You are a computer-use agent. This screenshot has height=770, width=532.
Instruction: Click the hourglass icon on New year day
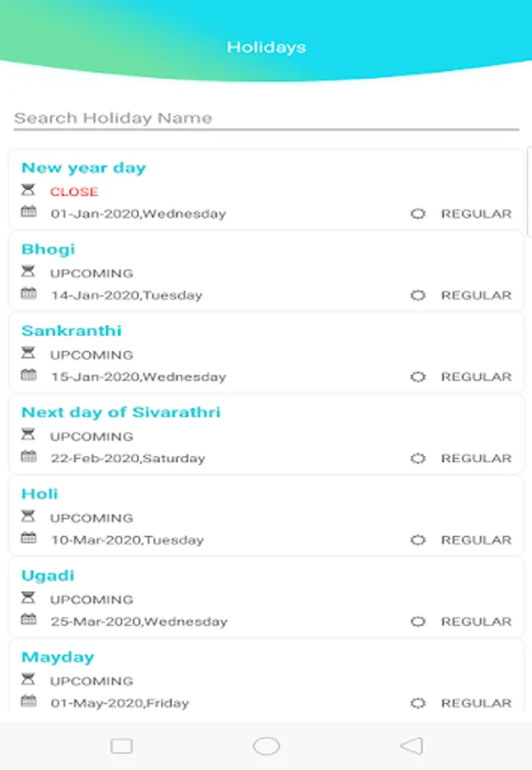(x=29, y=191)
